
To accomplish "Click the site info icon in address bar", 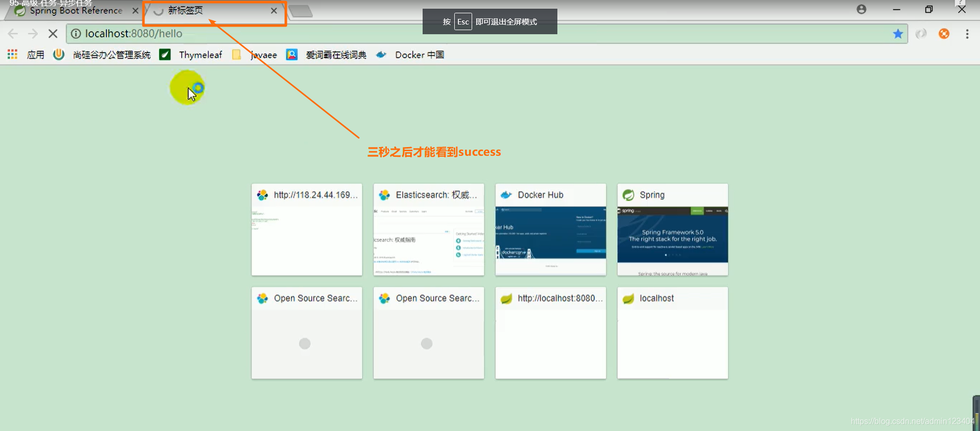I will [x=76, y=34].
